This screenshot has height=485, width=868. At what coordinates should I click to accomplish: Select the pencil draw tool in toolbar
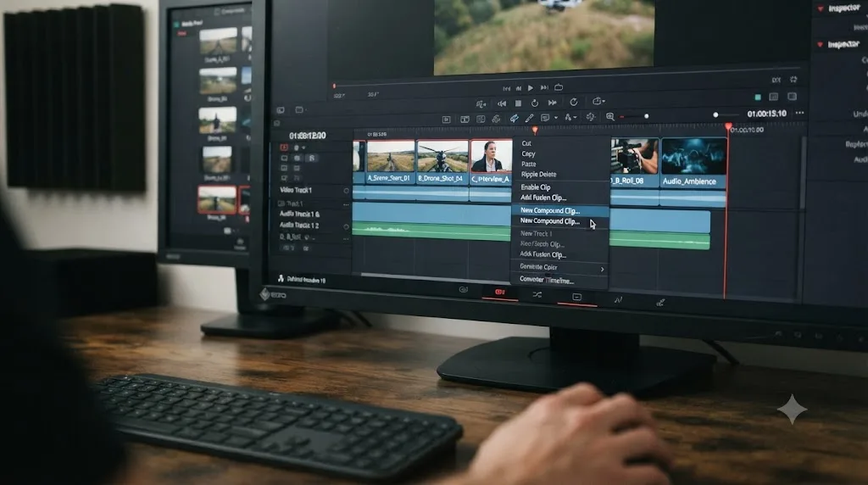click(x=529, y=117)
